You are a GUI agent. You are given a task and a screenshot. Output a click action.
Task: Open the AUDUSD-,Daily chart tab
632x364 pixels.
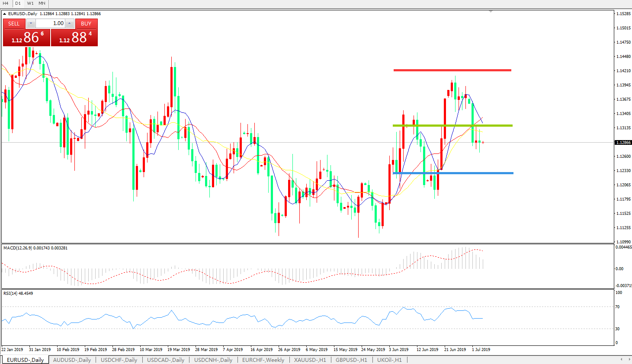coord(72,360)
